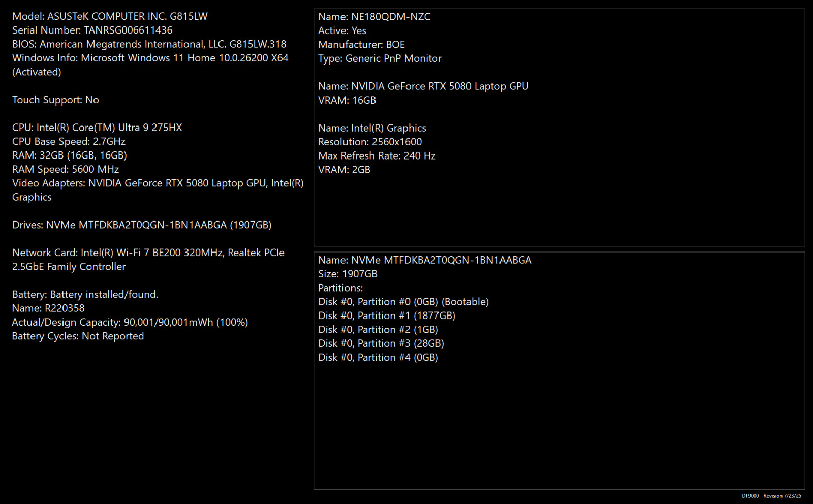The image size is (813, 504).
Task: Click the Actual/Design Capacity line
Action: pyautogui.click(x=130, y=322)
